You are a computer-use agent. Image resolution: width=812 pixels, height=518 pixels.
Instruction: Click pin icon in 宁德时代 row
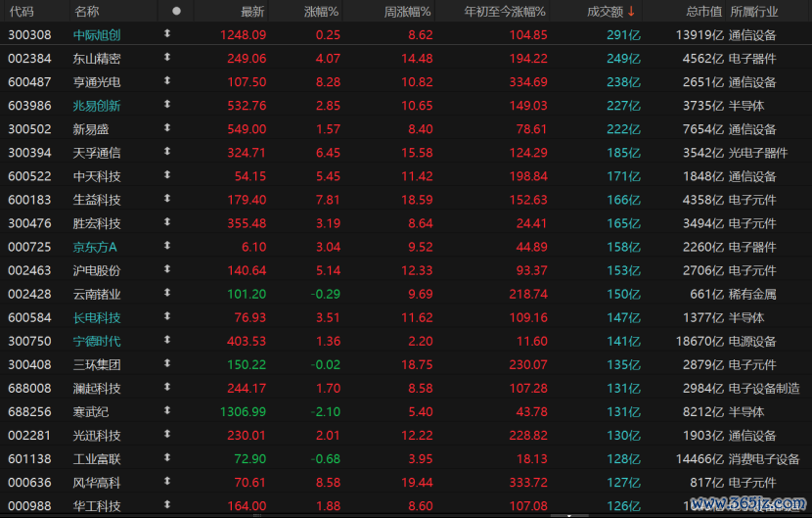tap(167, 340)
